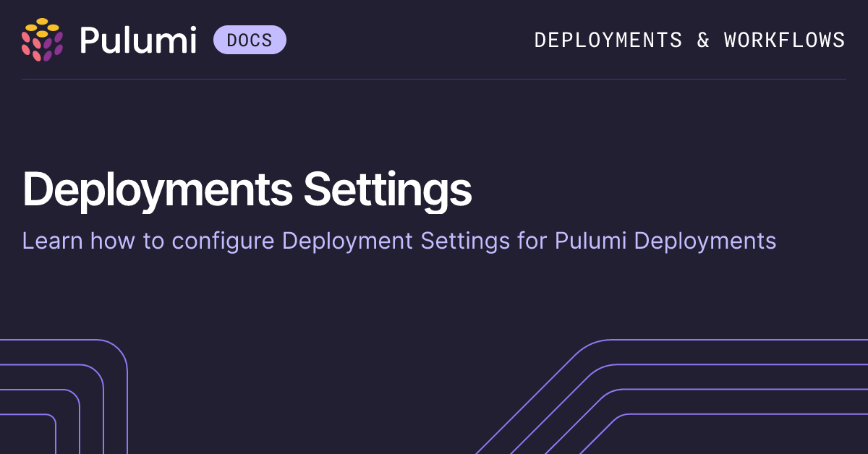Click the DEPLOYMENTS & WORKFLOWS label

pyautogui.click(x=689, y=40)
